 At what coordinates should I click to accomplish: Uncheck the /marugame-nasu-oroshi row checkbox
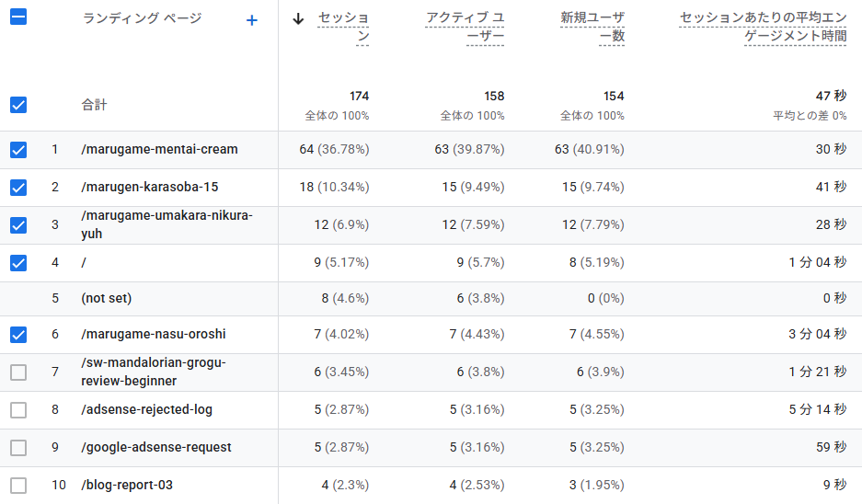[18, 334]
